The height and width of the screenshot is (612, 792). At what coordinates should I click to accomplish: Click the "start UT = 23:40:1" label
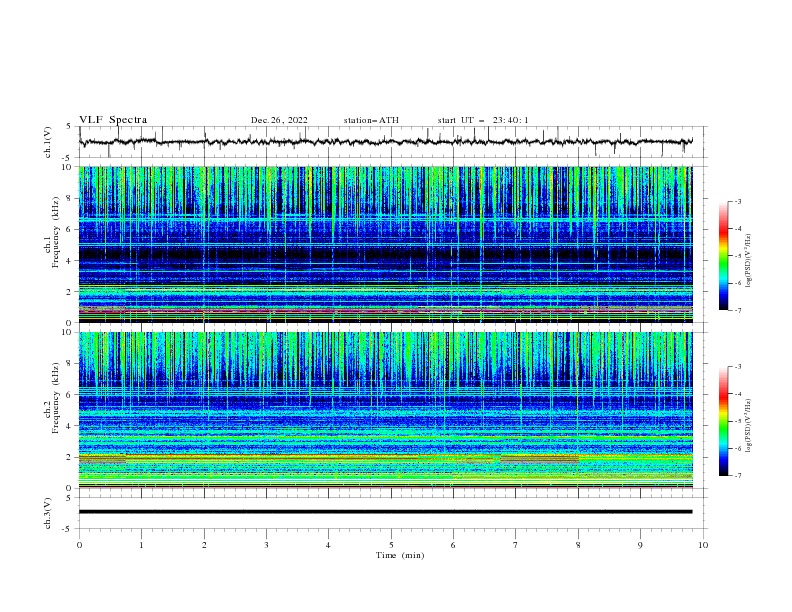[483, 120]
